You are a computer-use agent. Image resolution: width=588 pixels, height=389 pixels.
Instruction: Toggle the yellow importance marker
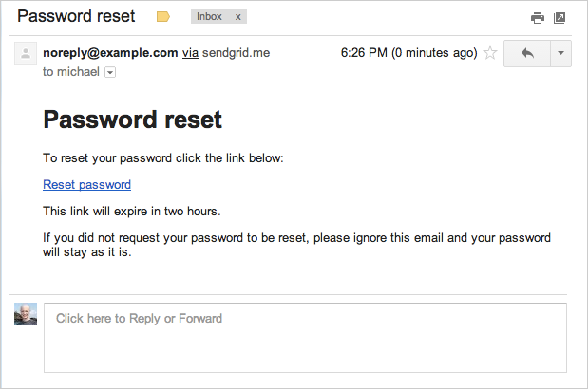tap(162, 17)
